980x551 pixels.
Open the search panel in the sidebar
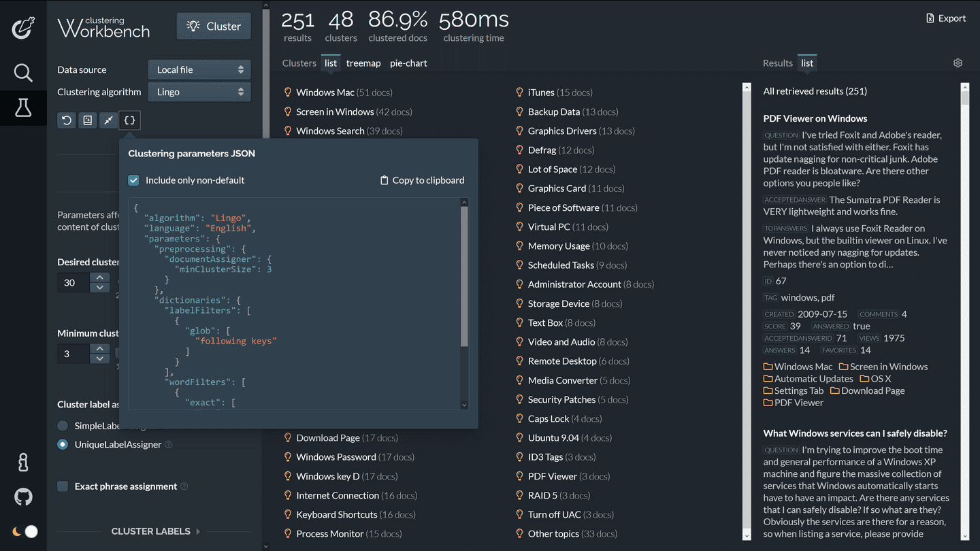pos(23,73)
